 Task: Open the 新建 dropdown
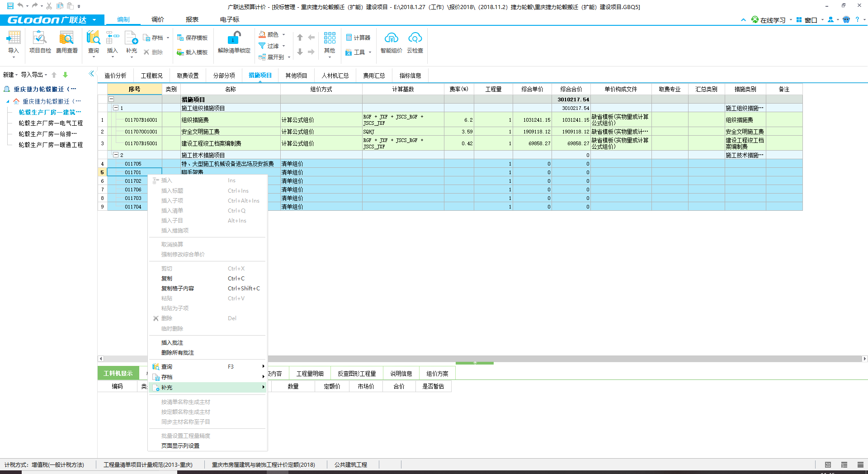tap(10, 75)
